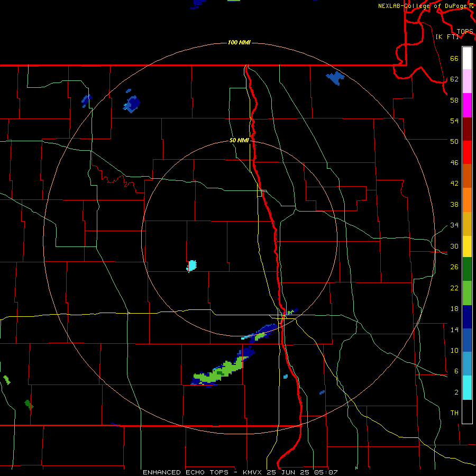The width and height of the screenshot is (476, 476).
Task: Click the '66' legend value
Action: 454,58
